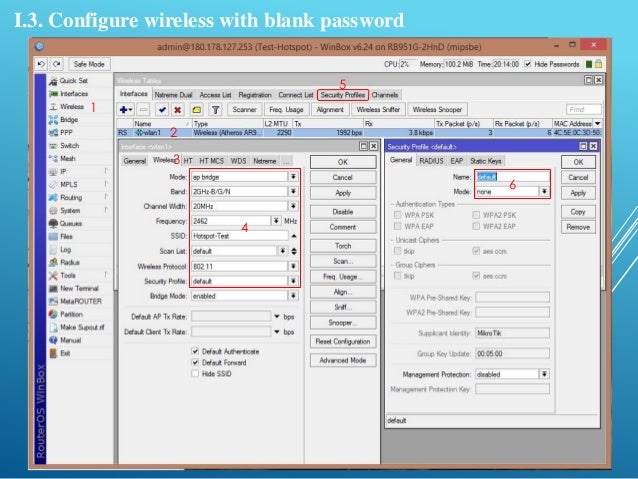Screen dimensions: 638x479
Task: Open Radius menu in sidebar
Action: pyautogui.click(x=64, y=262)
